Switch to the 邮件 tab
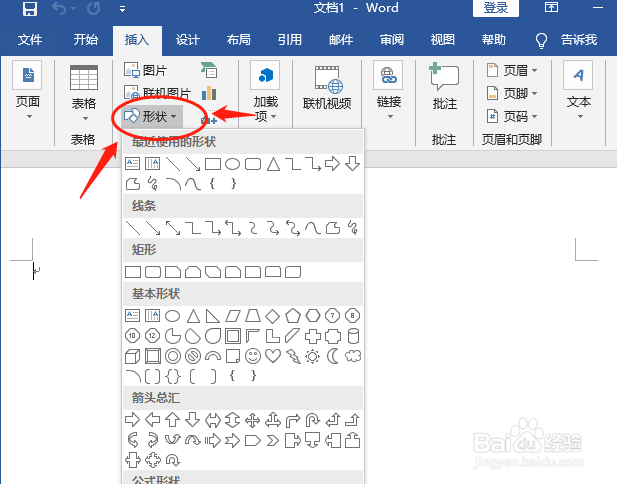Image resolution: width=617 pixels, height=484 pixels. tap(341, 40)
